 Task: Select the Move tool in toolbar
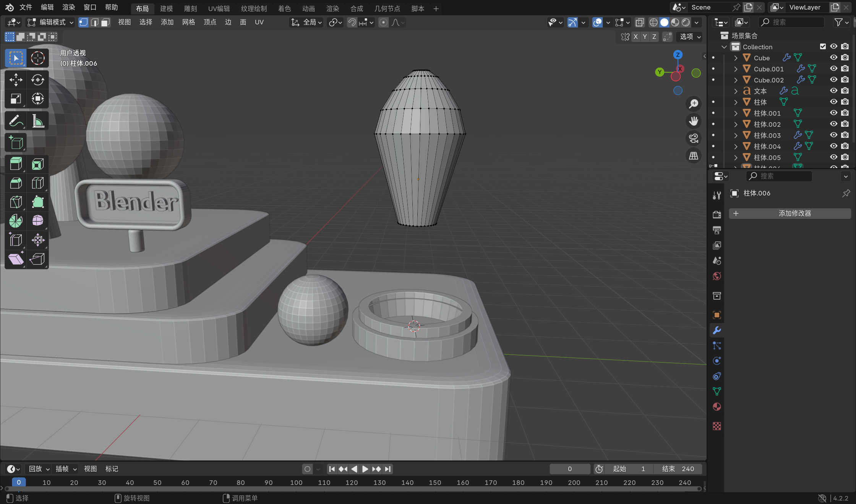(x=16, y=79)
